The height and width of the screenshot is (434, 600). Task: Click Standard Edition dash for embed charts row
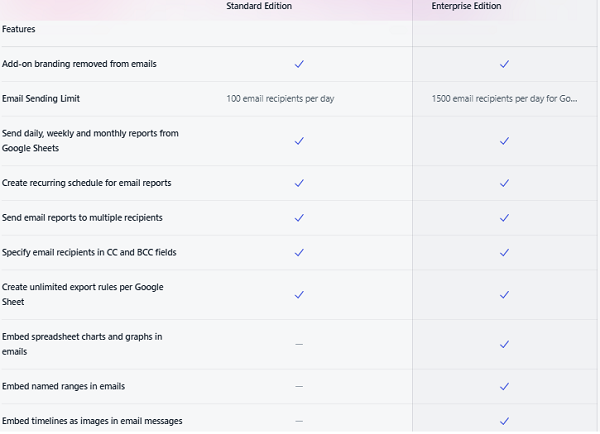298,344
